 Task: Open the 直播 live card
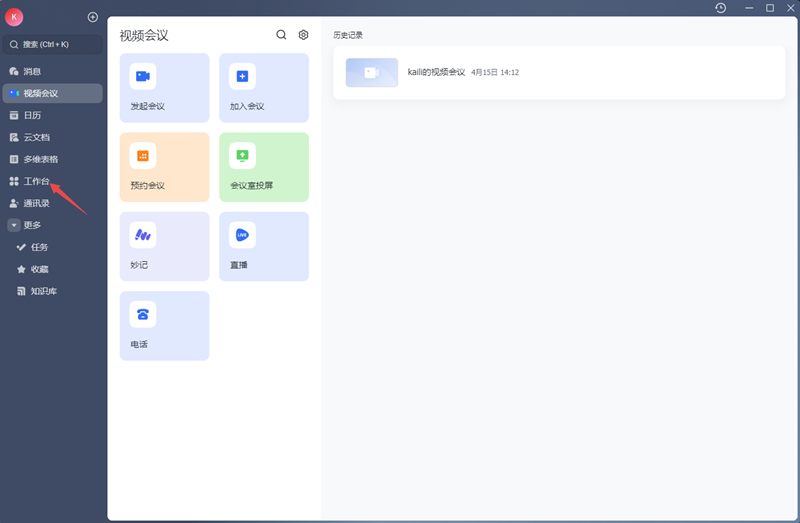point(264,246)
